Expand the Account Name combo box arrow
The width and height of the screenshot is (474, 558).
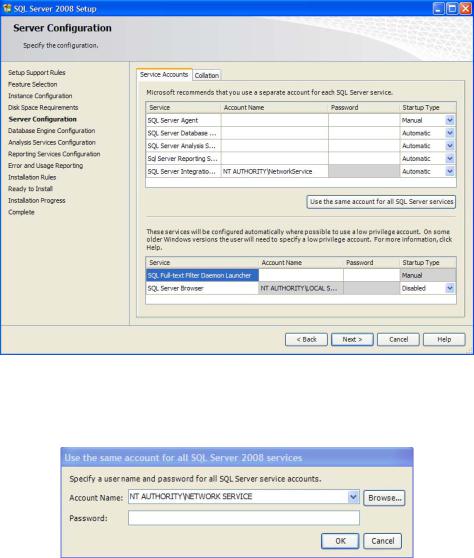(353, 497)
